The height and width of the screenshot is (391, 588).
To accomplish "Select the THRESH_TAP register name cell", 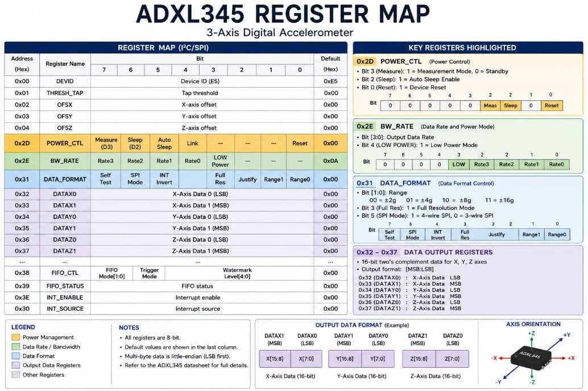I will pos(65,93).
